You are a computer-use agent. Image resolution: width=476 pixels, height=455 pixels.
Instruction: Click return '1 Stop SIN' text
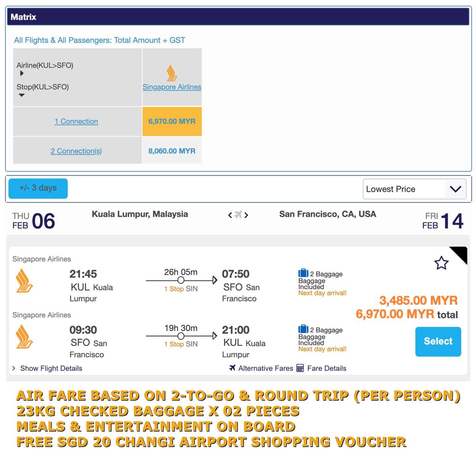pos(181,344)
